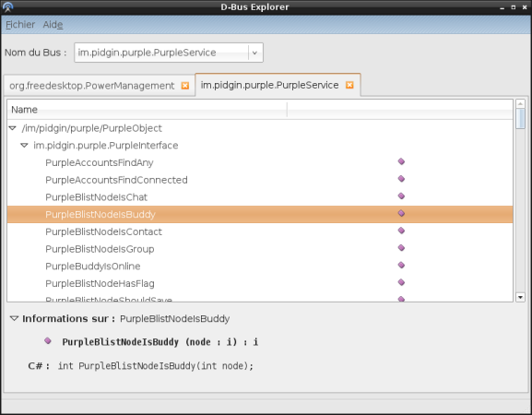This screenshot has width=532, height=415.
Task: Click the C# signature text int PurpleBlistNodeIsBuddy(int node);
Action: pyautogui.click(x=156, y=366)
